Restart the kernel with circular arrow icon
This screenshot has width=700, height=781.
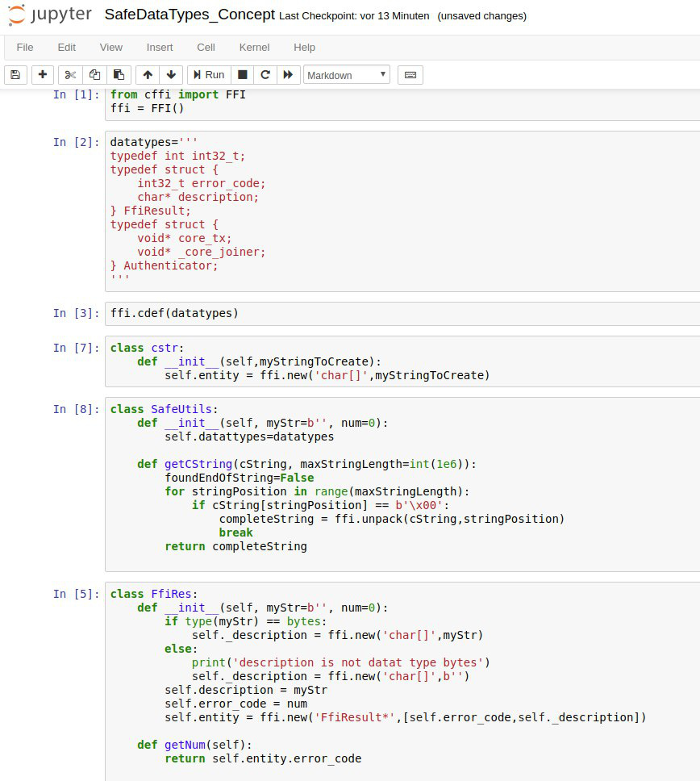265,75
